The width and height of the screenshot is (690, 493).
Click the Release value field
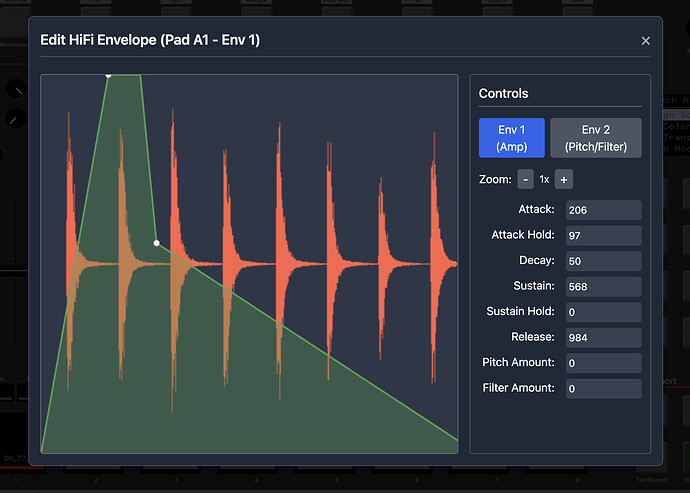pos(603,338)
